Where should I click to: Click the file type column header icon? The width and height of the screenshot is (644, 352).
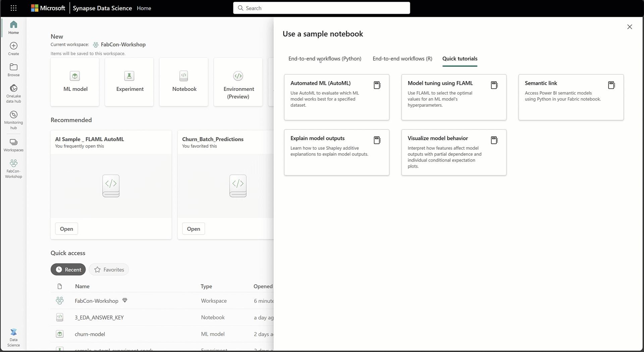click(x=60, y=286)
